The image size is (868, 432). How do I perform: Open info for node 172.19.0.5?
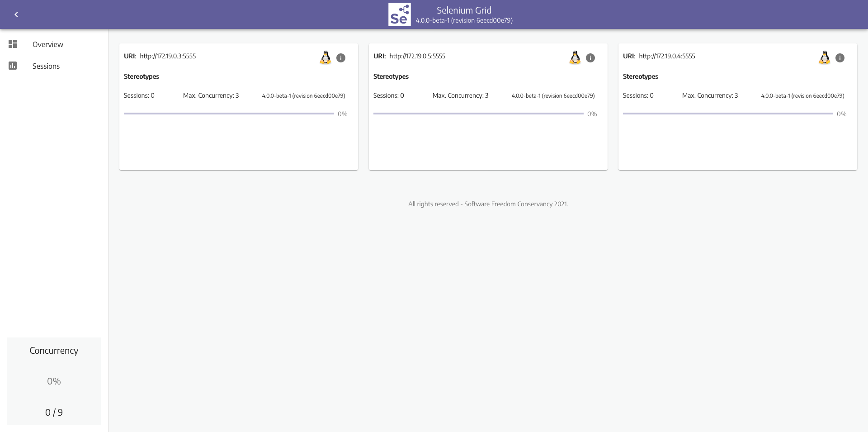[590, 58]
